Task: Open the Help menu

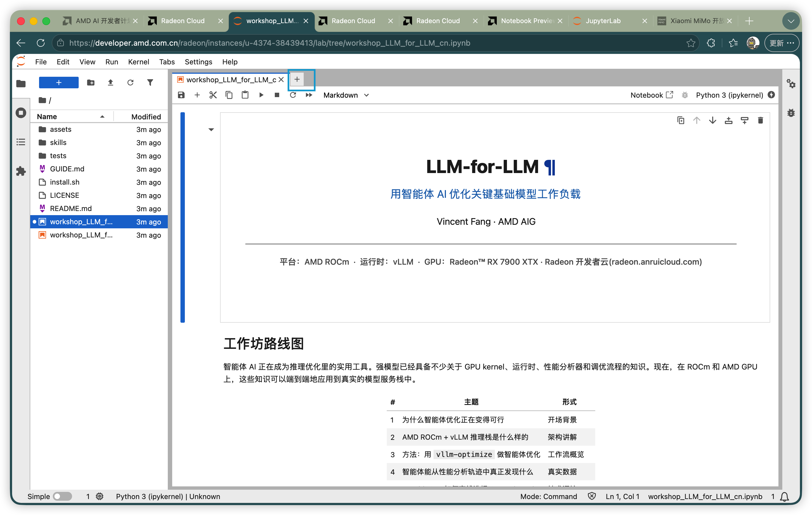Action: tap(230, 62)
